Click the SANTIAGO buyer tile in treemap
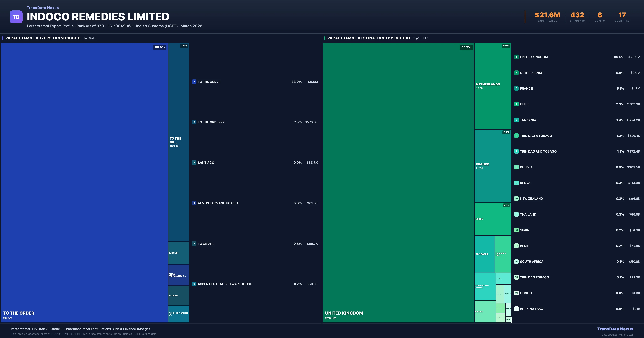 click(178, 253)
